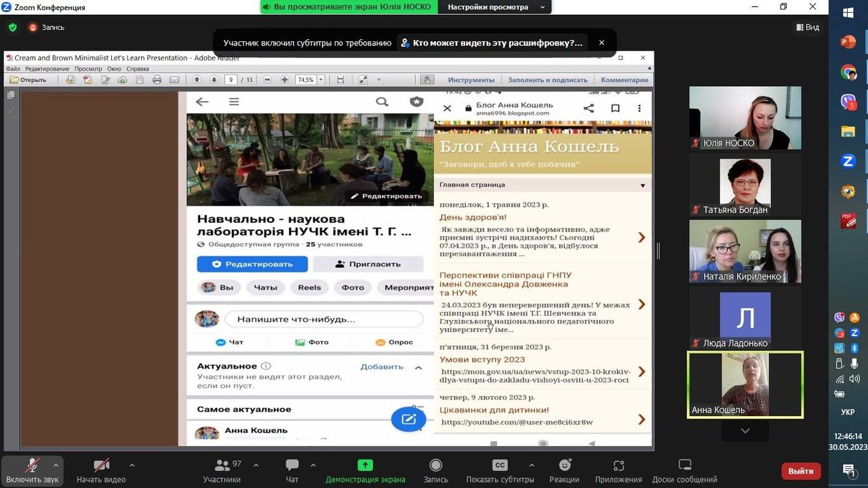Click the full-screen read mode icon
The image size is (868, 488).
point(363,80)
